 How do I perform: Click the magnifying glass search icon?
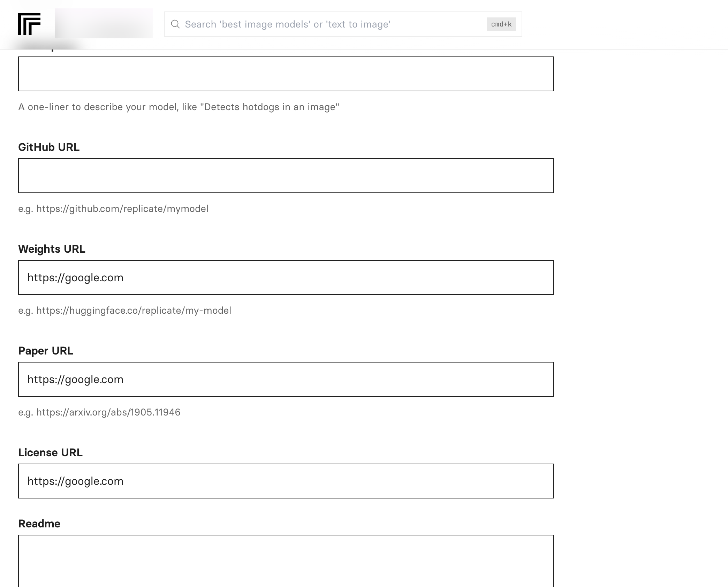pos(175,24)
